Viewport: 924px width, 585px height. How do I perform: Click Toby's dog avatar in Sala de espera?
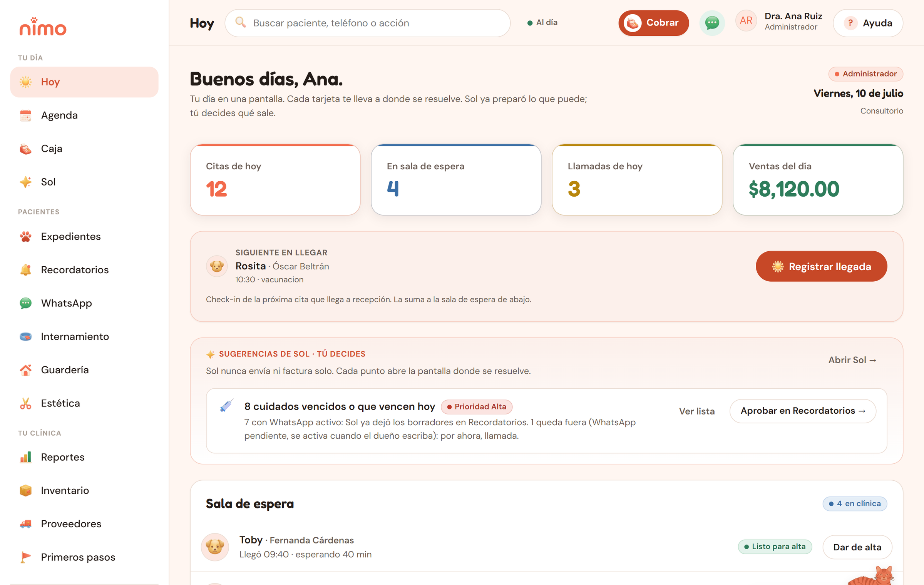tap(215, 547)
